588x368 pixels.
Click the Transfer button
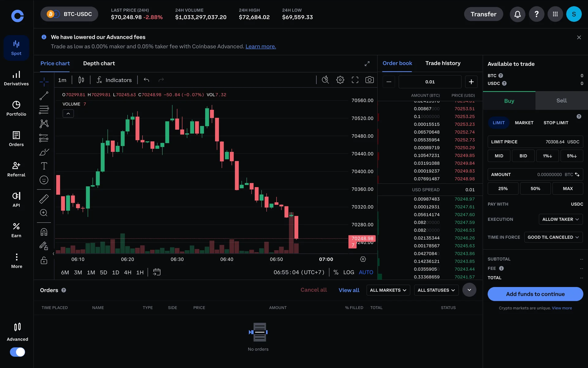[x=483, y=14]
